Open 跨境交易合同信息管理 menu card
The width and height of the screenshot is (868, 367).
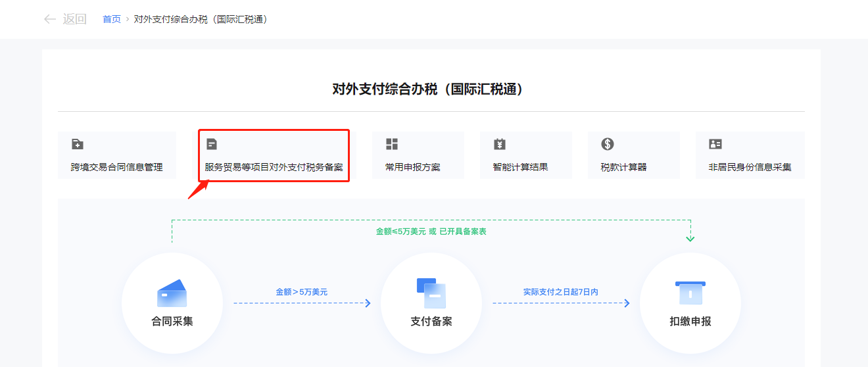[116, 167]
